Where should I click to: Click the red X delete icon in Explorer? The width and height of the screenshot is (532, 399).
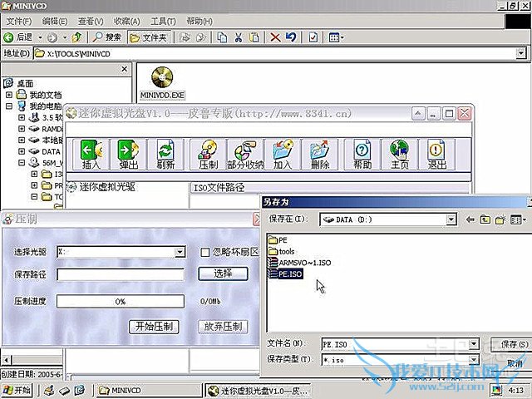[x=275, y=37]
